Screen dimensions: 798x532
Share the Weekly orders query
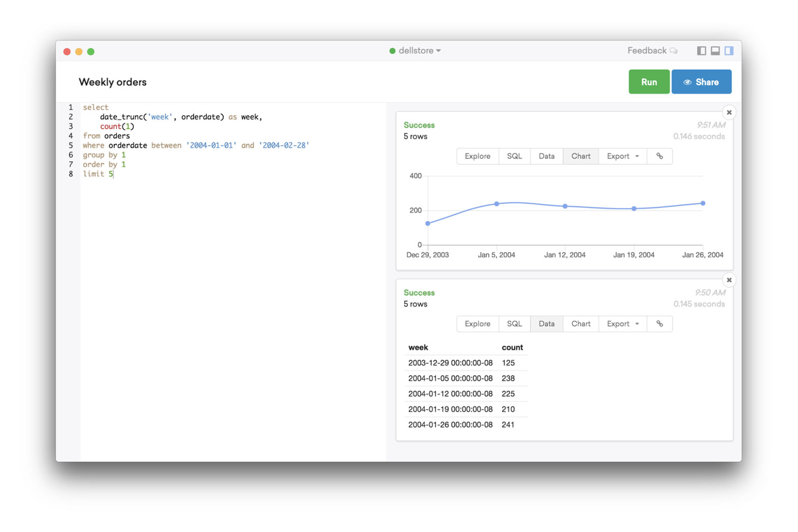coord(701,81)
